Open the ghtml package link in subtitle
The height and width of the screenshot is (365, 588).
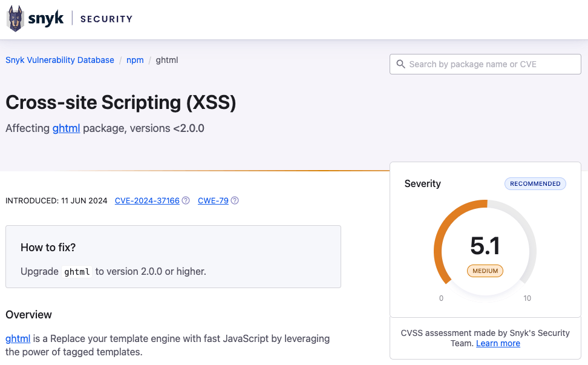pyautogui.click(x=67, y=128)
